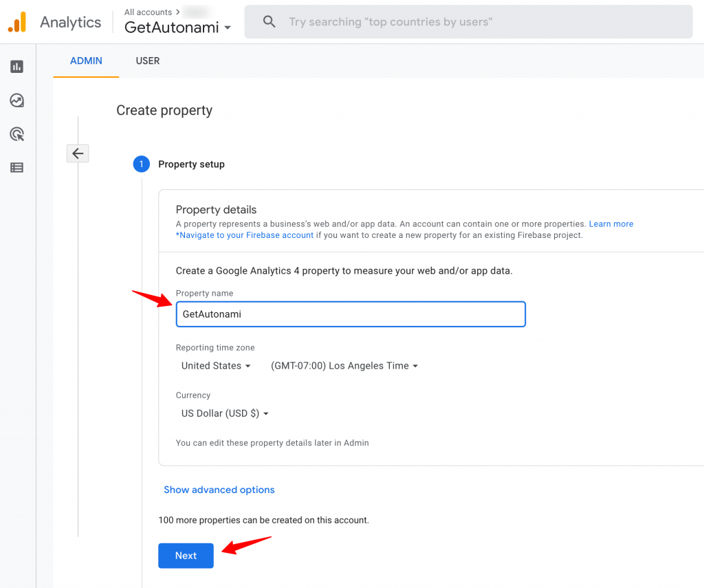Click the Property details section title

tap(216, 210)
